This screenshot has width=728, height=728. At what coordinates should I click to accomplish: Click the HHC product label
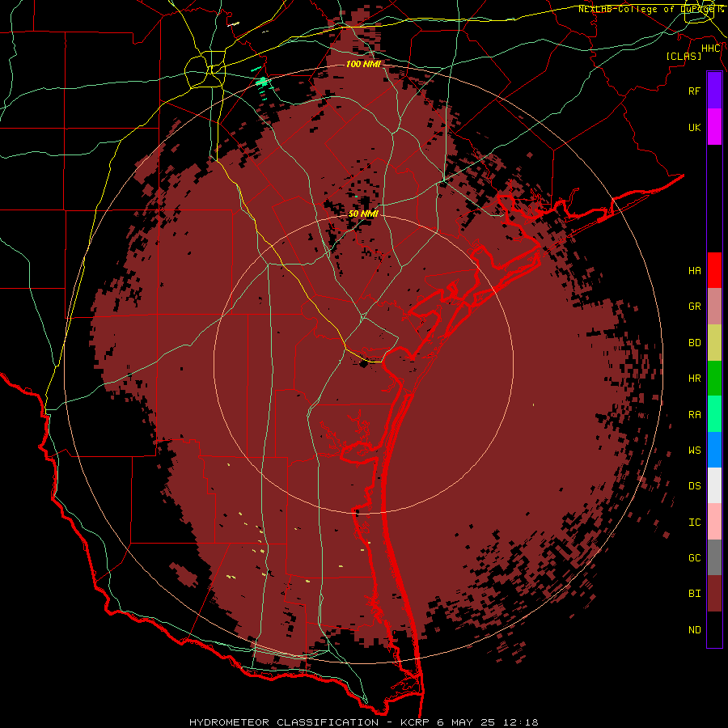[711, 49]
